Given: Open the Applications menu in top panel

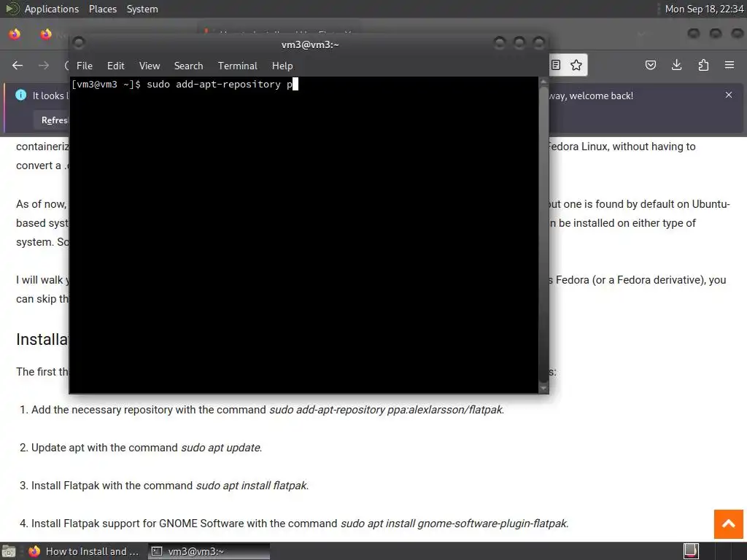Looking at the screenshot, I should pyautogui.click(x=52, y=9).
